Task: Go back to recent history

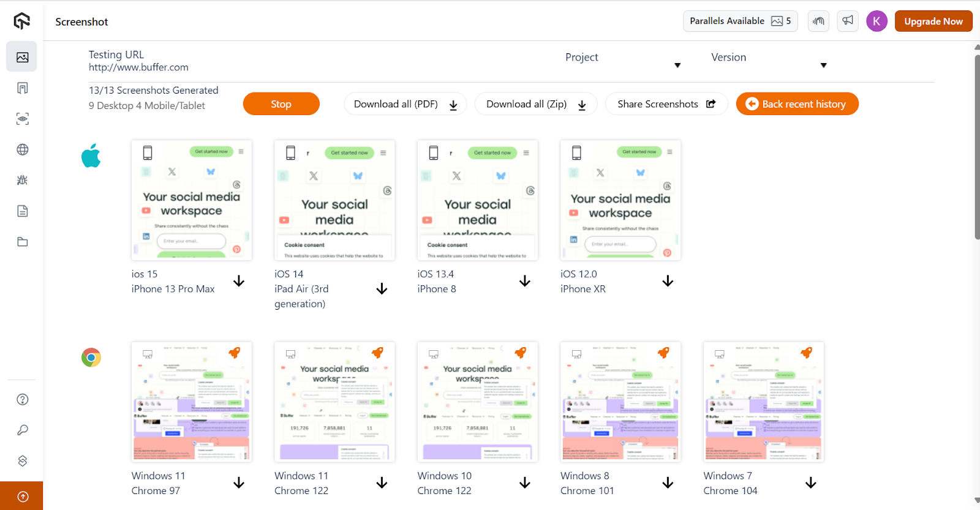Action: (797, 104)
